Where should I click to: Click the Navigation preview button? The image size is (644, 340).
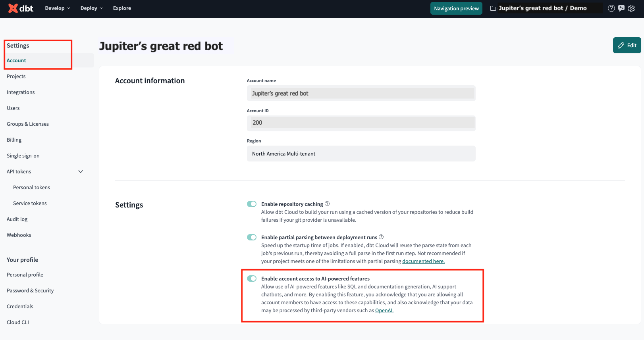click(456, 8)
